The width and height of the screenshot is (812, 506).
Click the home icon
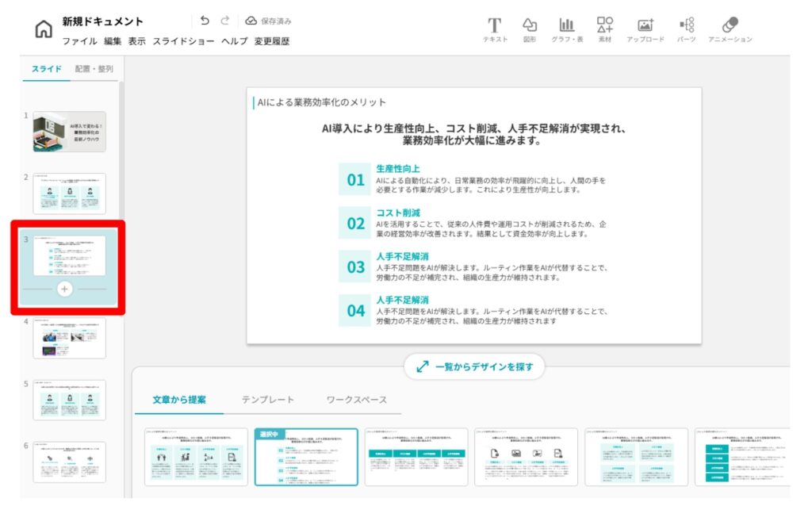tap(43, 29)
